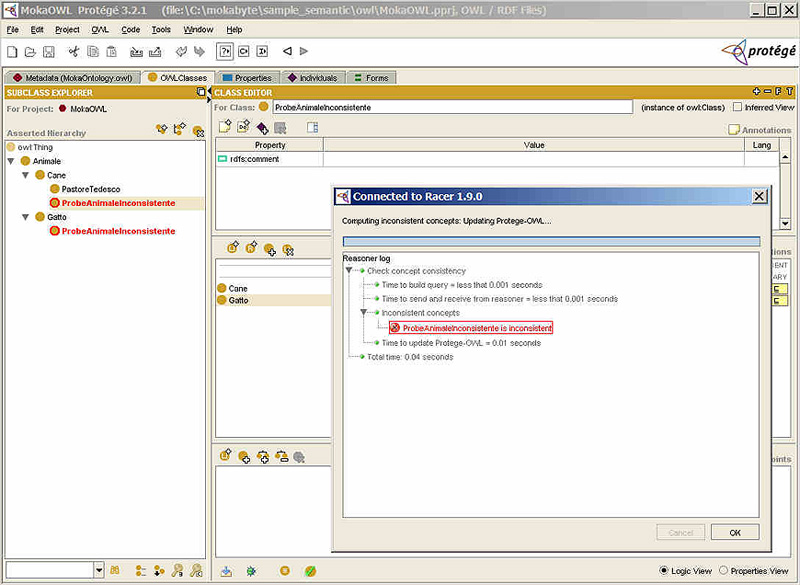Open the File menu

[12, 30]
